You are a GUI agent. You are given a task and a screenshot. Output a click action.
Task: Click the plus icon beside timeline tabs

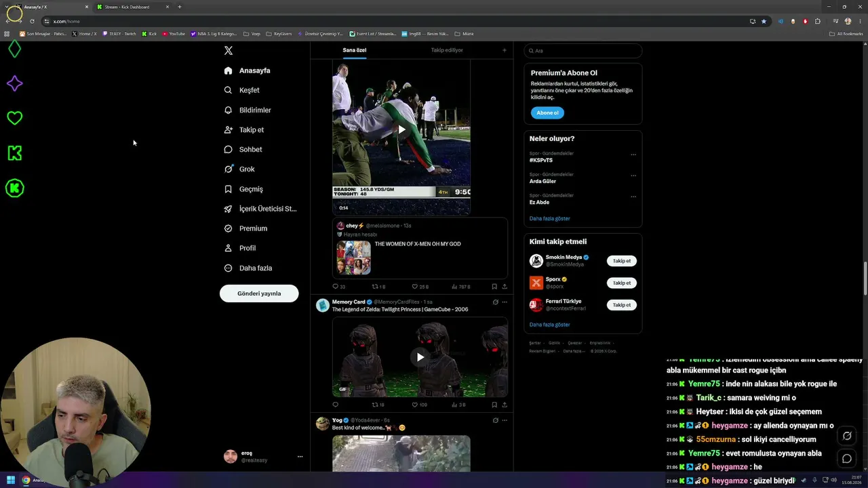[x=504, y=50]
